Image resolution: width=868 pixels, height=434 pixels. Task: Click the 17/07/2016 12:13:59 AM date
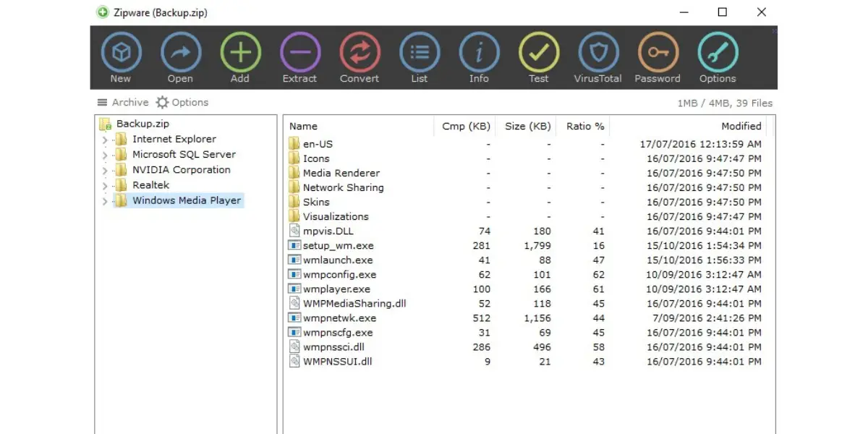point(701,144)
